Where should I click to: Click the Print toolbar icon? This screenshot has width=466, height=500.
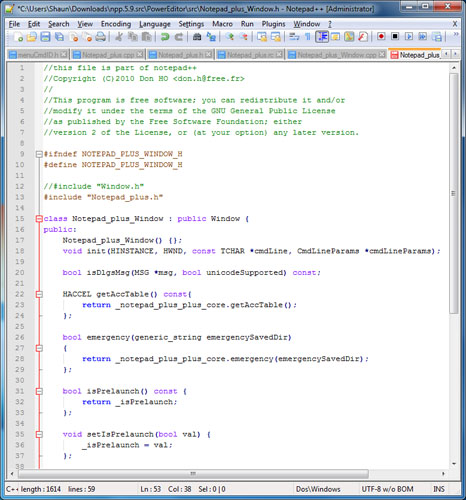[101, 37]
